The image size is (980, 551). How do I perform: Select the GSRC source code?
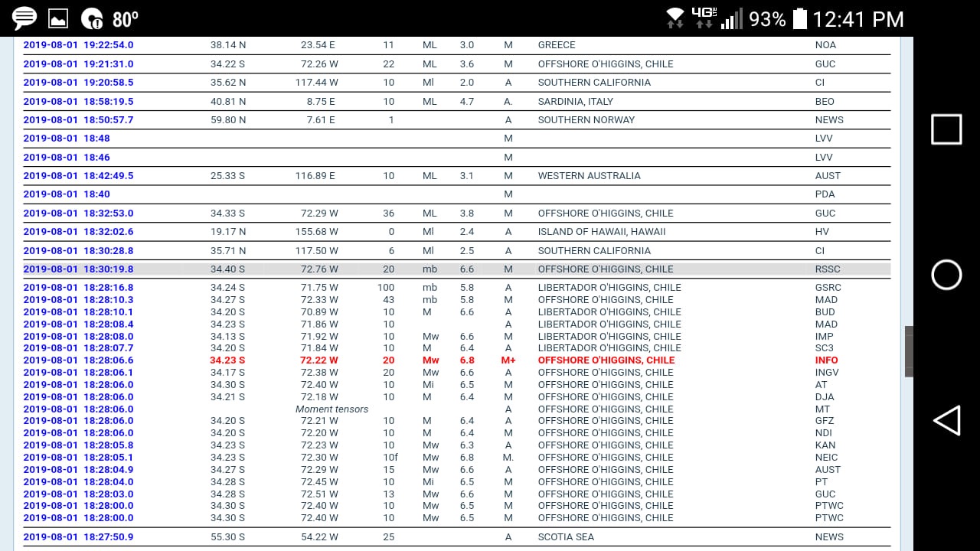pyautogui.click(x=828, y=288)
